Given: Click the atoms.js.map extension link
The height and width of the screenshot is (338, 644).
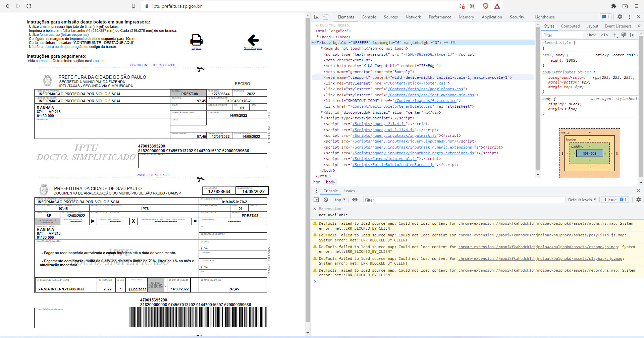Looking at the screenshot, I should [537, 223].
